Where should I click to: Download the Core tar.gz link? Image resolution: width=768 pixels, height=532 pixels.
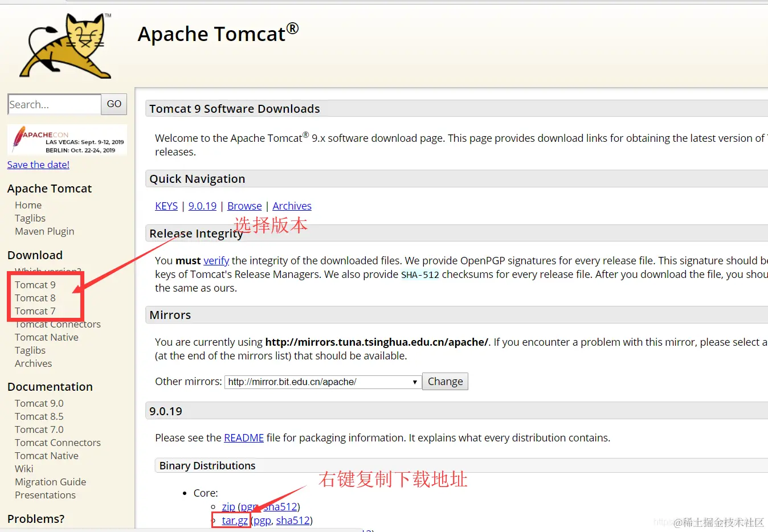tap(235, 520)
